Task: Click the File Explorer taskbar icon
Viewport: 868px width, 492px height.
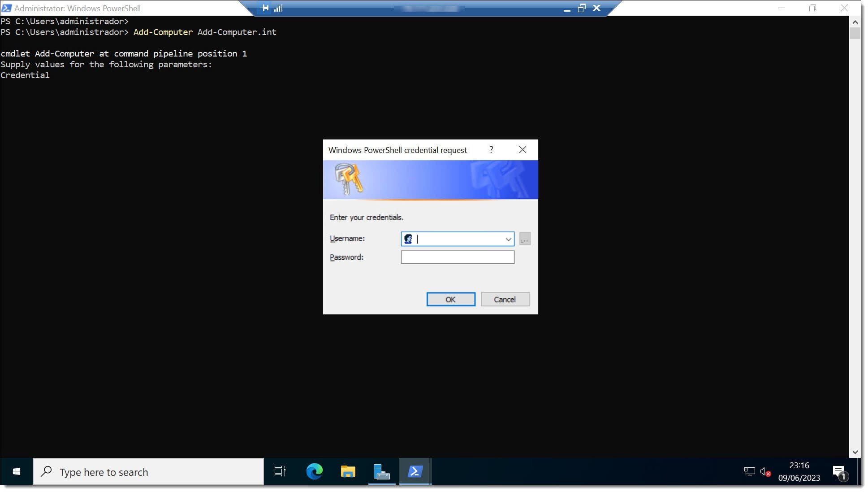Action: point(348,472)
